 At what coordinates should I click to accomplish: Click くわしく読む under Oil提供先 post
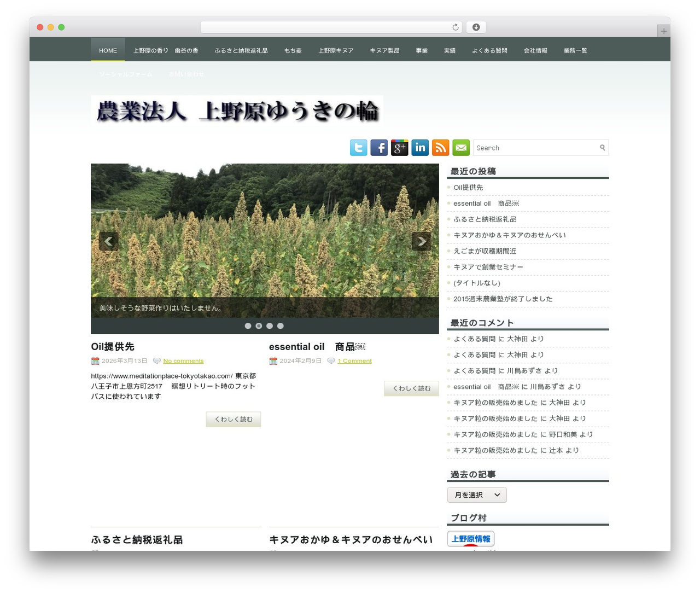click(x=234, y=420)
